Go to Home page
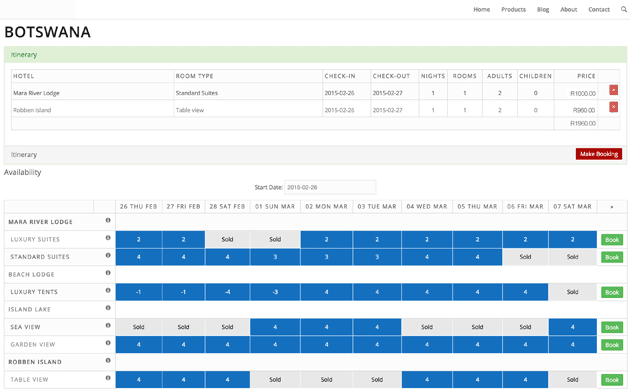This screenshot has width=630, height=392. click(x=481, y=9)
